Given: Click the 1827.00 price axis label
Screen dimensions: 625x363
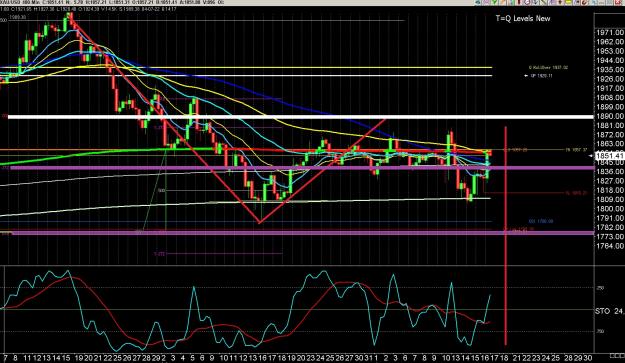Looking at the screenshot, I should pyautogui.click(x=610, y=181).
